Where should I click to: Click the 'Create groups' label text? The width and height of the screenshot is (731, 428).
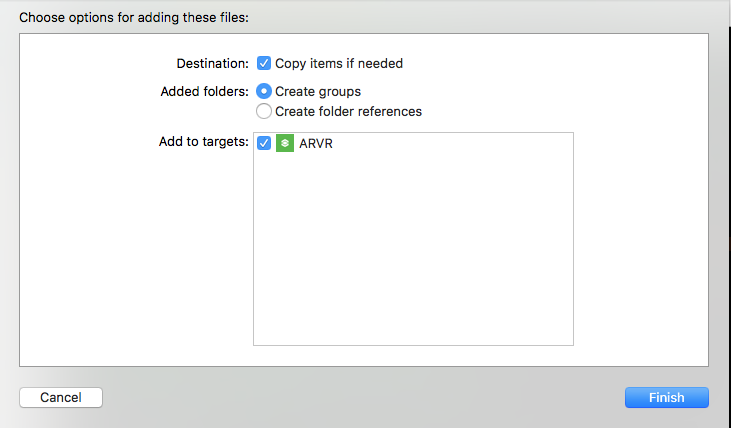(318, 91)
